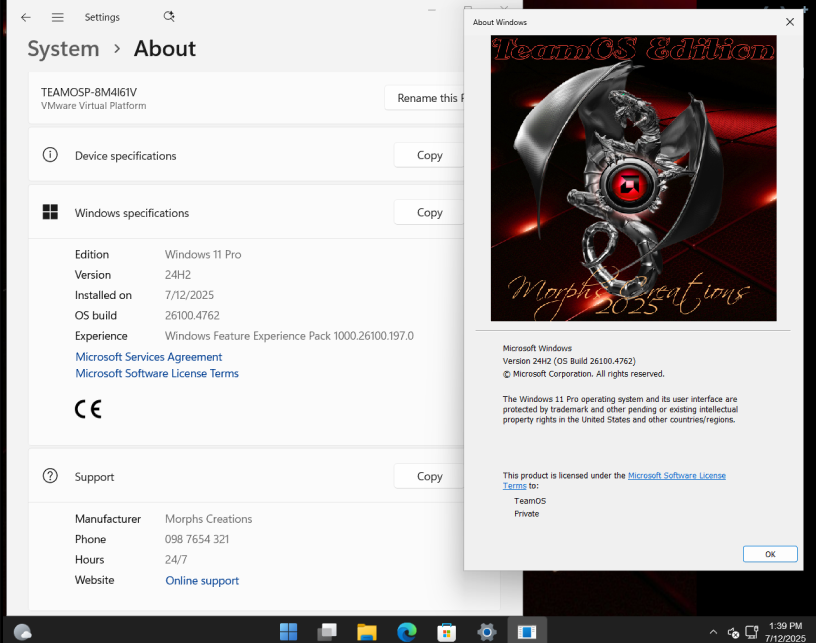The width and height of the screenshot is (816, 643).
Task: Click the About heading in Settings
Action: (165, 49)
